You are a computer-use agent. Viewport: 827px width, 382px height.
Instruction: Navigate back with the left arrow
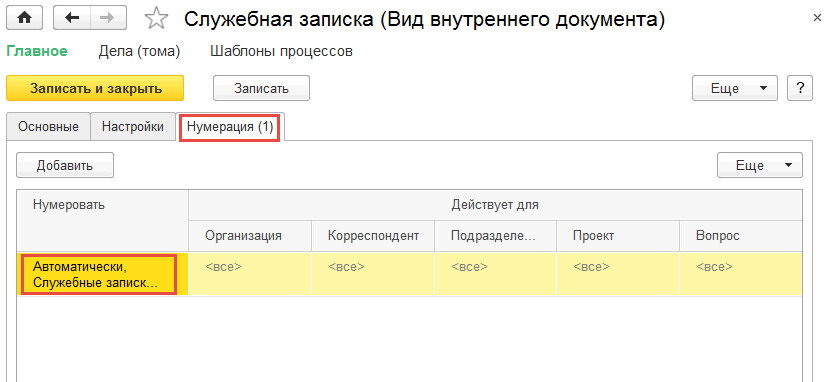click(72, 18)
